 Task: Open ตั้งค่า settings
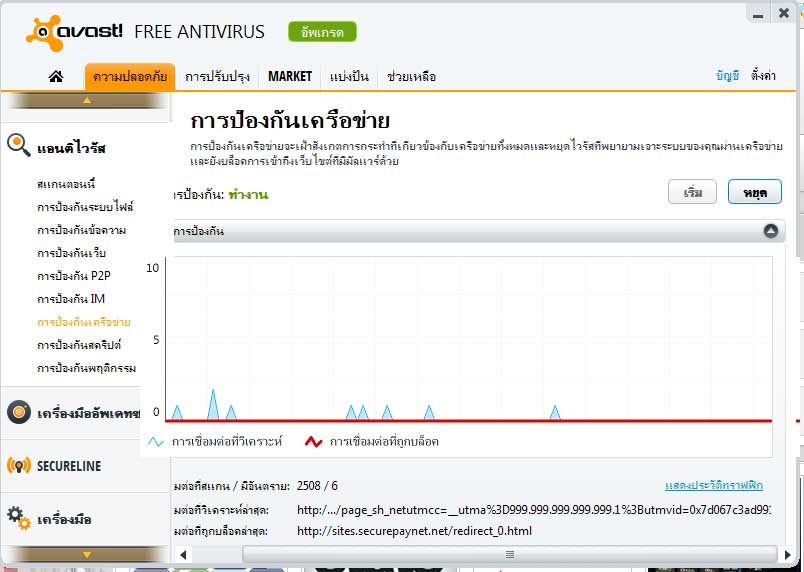pyautogui.click(x=763, y=76)
